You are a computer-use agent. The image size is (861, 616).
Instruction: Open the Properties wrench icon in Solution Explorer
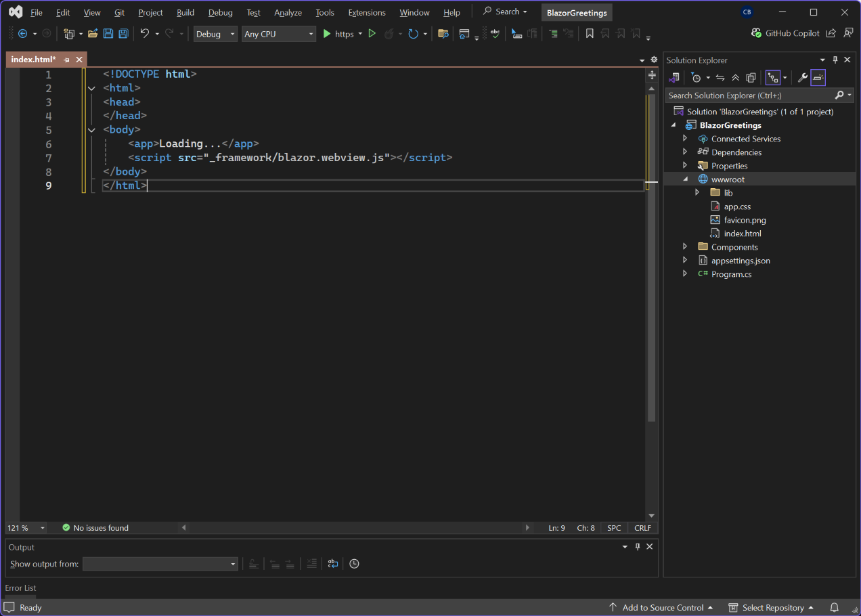(x=803, y=78)
